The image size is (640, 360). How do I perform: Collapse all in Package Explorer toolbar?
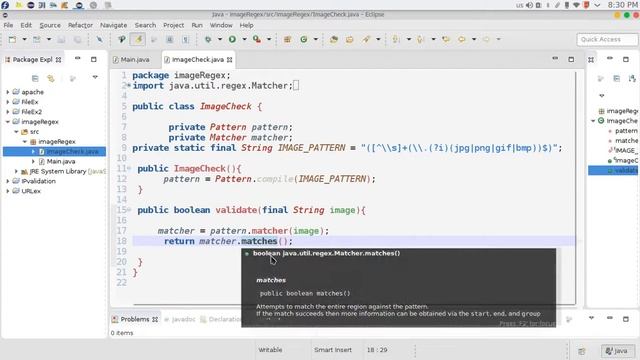[35, 78]
